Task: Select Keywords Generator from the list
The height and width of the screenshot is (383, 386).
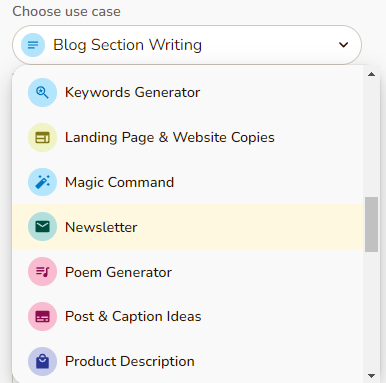Action: (187, 92)
